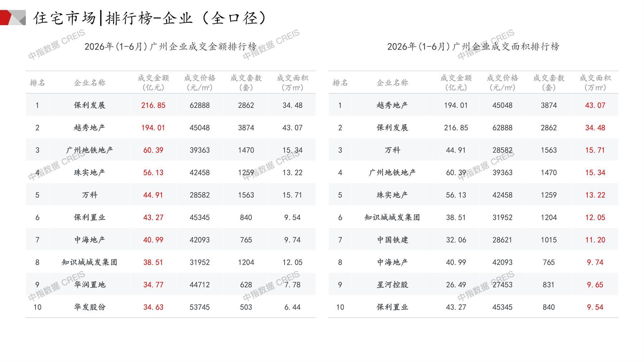Screen dimensions: 644x362
Task: Select "珠实地产" in the 成交金额排行榜 table
Action: pyautogui.click(x=90, y=172)
